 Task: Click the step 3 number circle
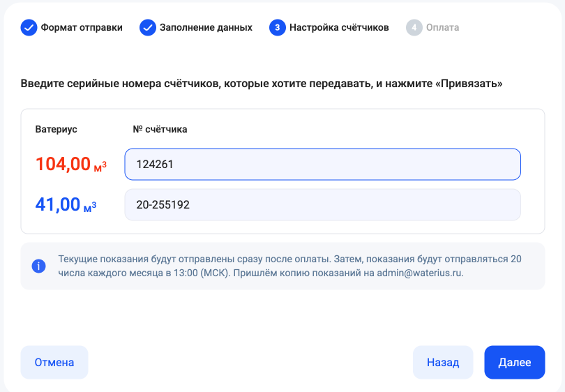point(277,28)
